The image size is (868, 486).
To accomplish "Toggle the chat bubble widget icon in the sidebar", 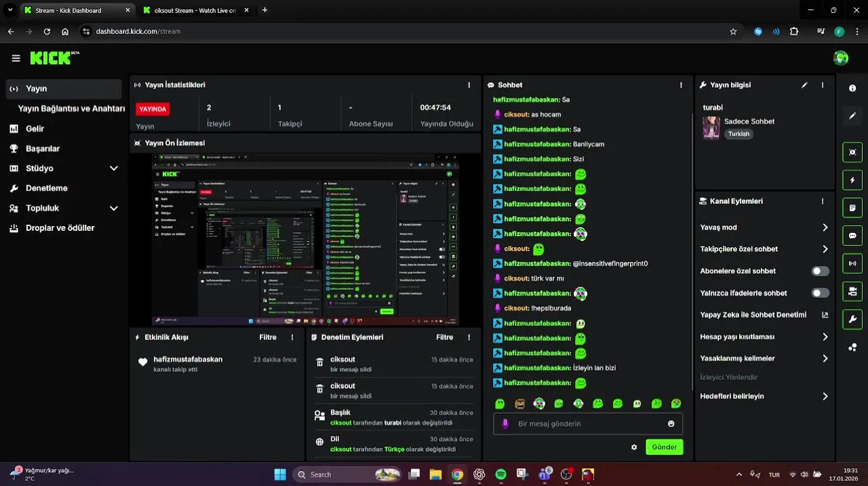I will (852, 236).
